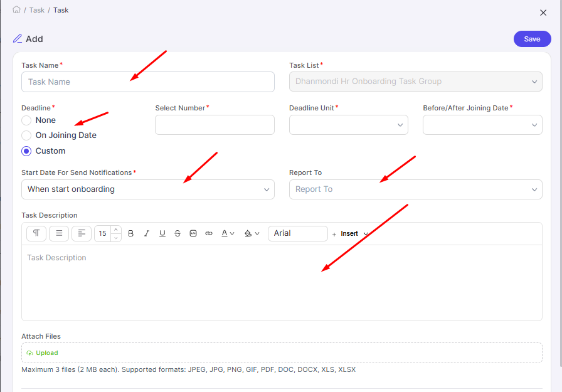The image size is (562, 392).
Task: Open the Deadline Unit dropdown
Action: click(x=348, y=125)
